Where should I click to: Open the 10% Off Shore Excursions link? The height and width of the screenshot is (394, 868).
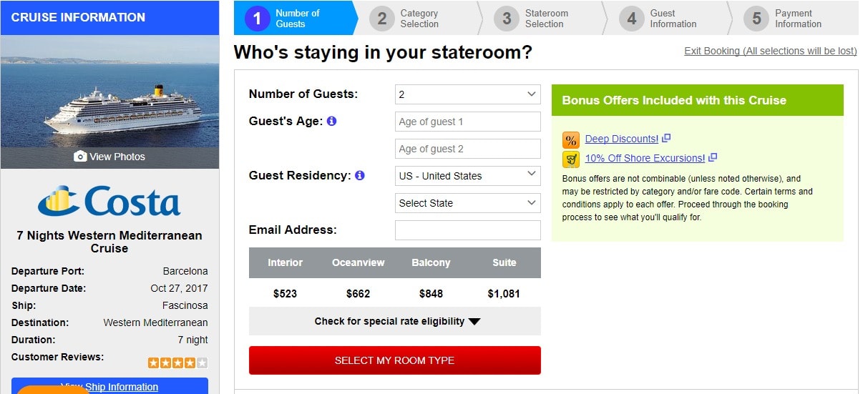tap(645, 158)
